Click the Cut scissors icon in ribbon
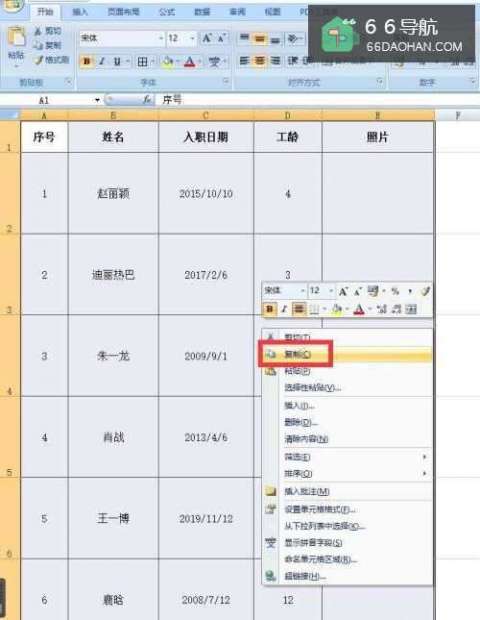 [x=38, y=31]
